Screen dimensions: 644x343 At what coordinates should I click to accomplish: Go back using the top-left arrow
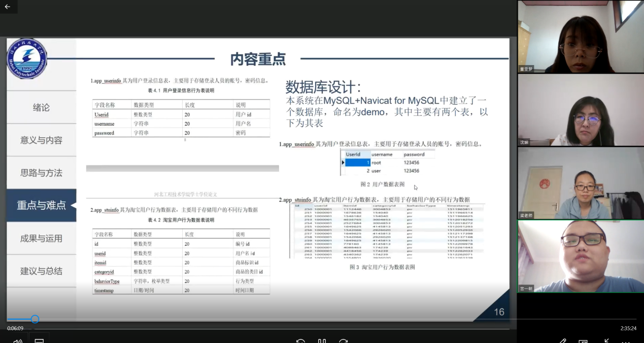point(8,7)
